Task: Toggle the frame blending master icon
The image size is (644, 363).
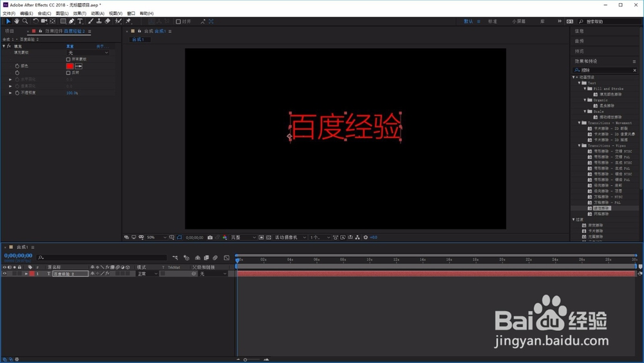Action: (206, 258)
